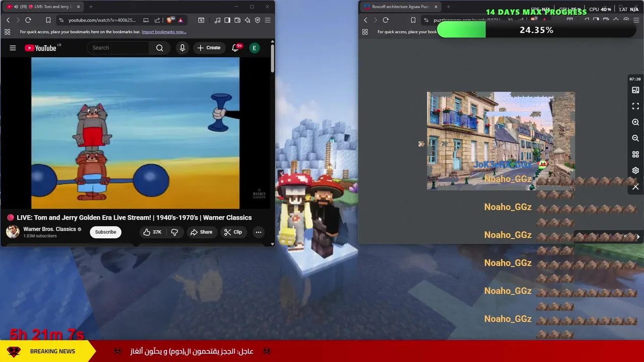The image size is (644, 362).
Task: Open the YouTube guide hamburger menu
Action: 13,48
